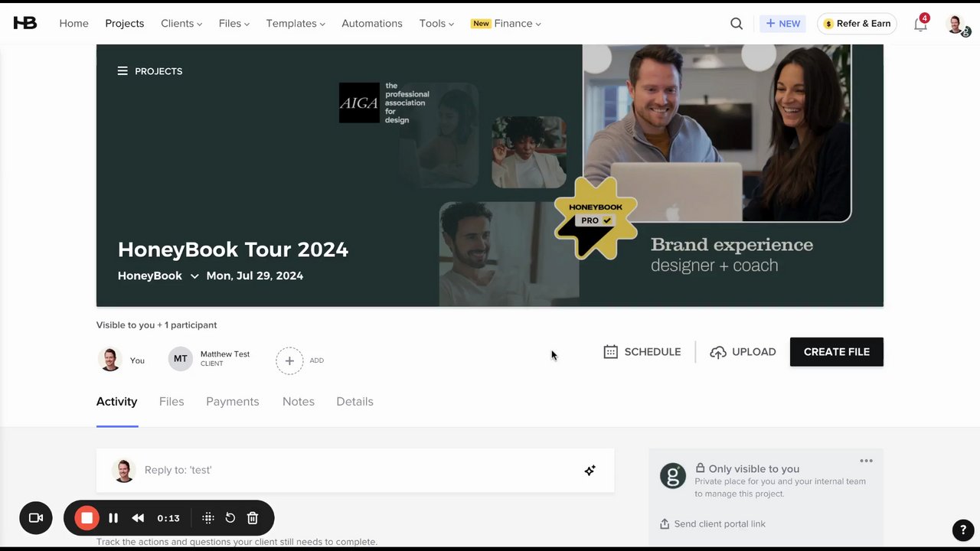The width and height of the screenshot is (980, 551).
Task: Switch to the Activity tab
Action: tap(116, 402)
